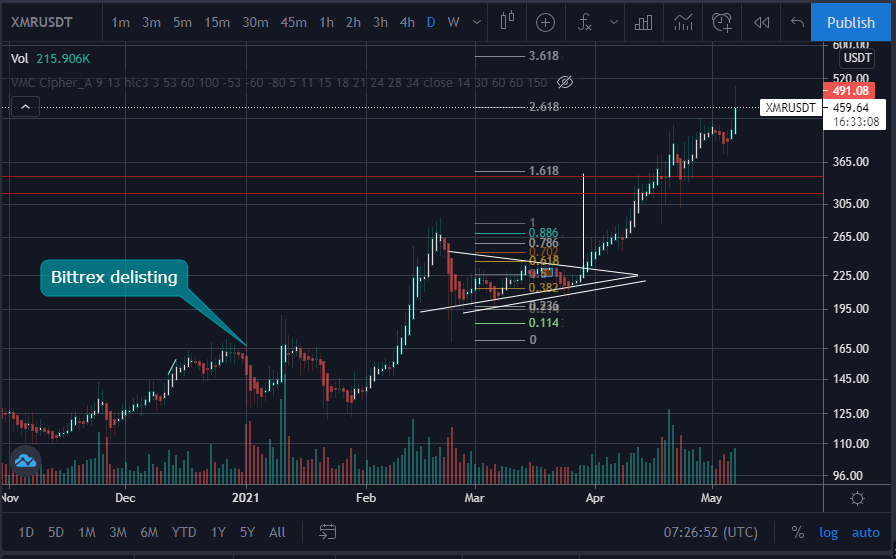Create an alert with the alarm clock icon
The width and height of the screenshot is (896, 559).
722,22
